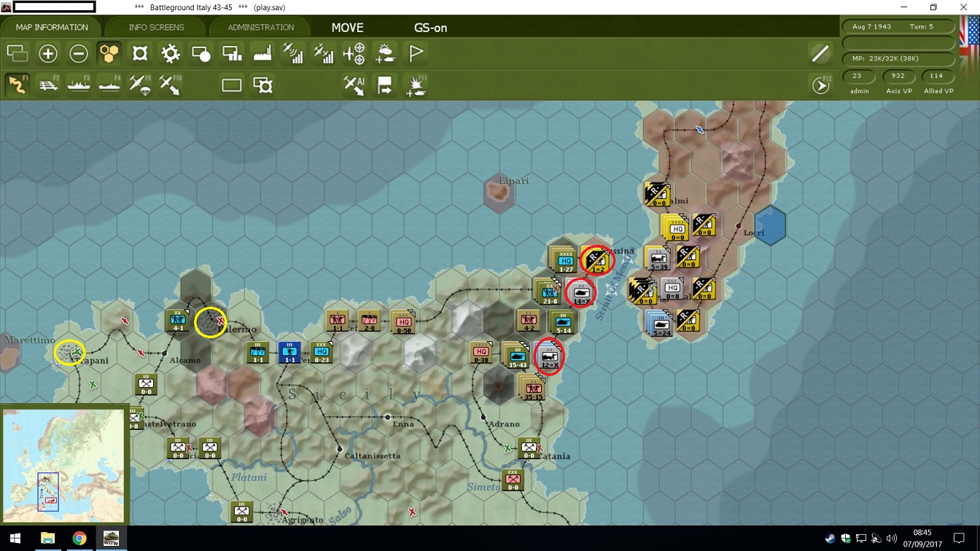The height and width of the screenshot is (551, 980).
Task: Click the rectangle with circle toolbar icon
Action: click(201, 53)
